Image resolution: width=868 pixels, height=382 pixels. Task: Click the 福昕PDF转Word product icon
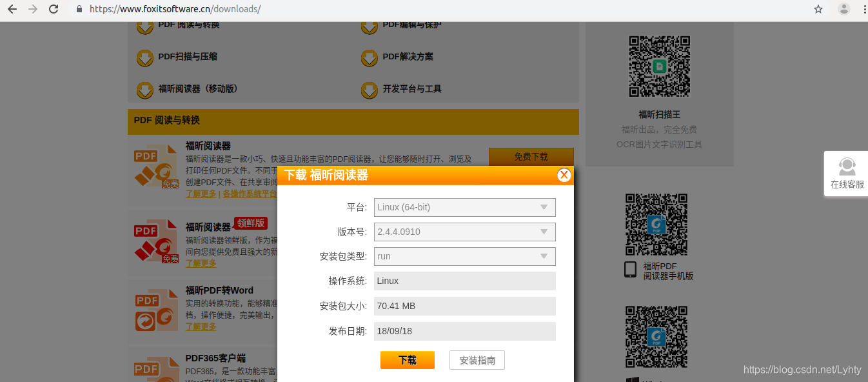pos(155,310)
